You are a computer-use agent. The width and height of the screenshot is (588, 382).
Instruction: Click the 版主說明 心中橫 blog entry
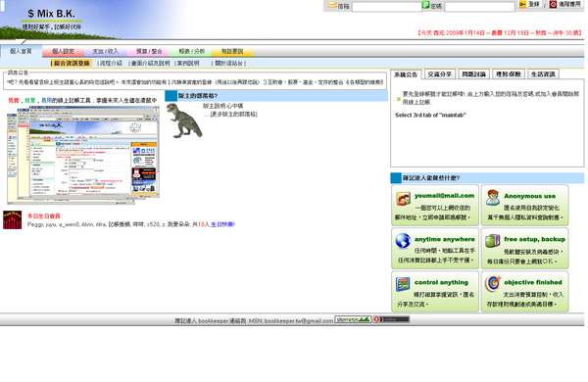pos(222,106)
